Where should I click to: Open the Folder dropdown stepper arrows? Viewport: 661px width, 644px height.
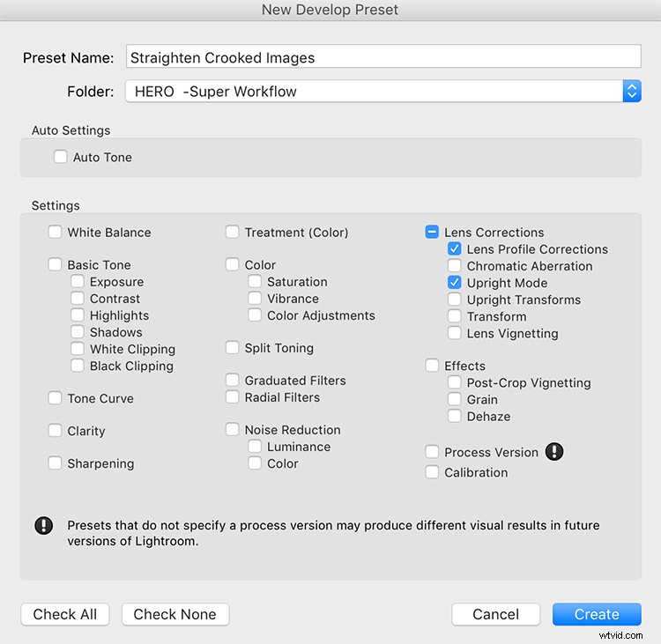(x=632, y=91)
